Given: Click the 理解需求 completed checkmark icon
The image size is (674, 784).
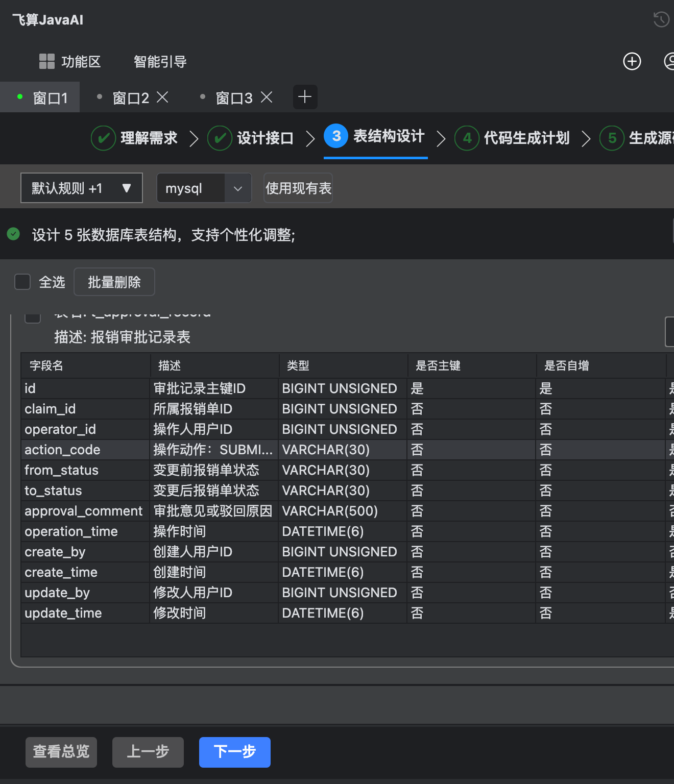Looking at the screenshot, I should (x=103, y=138).
